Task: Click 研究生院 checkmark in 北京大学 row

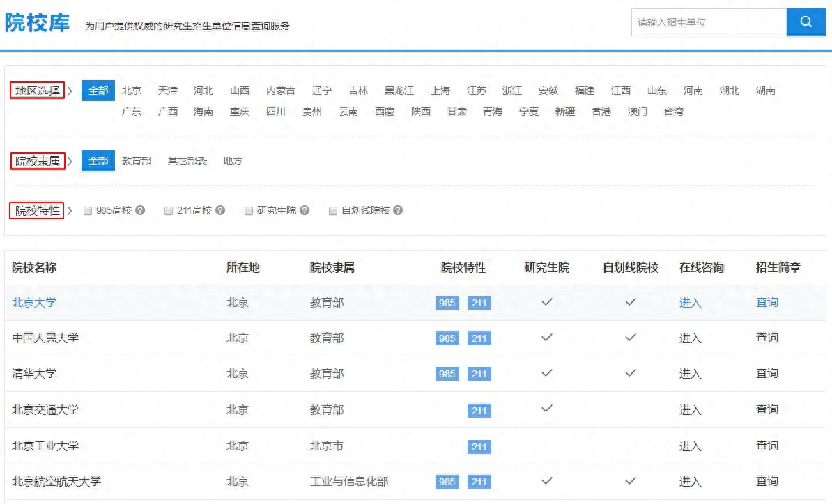Action: pyautogui.click(x=546, y=302)
